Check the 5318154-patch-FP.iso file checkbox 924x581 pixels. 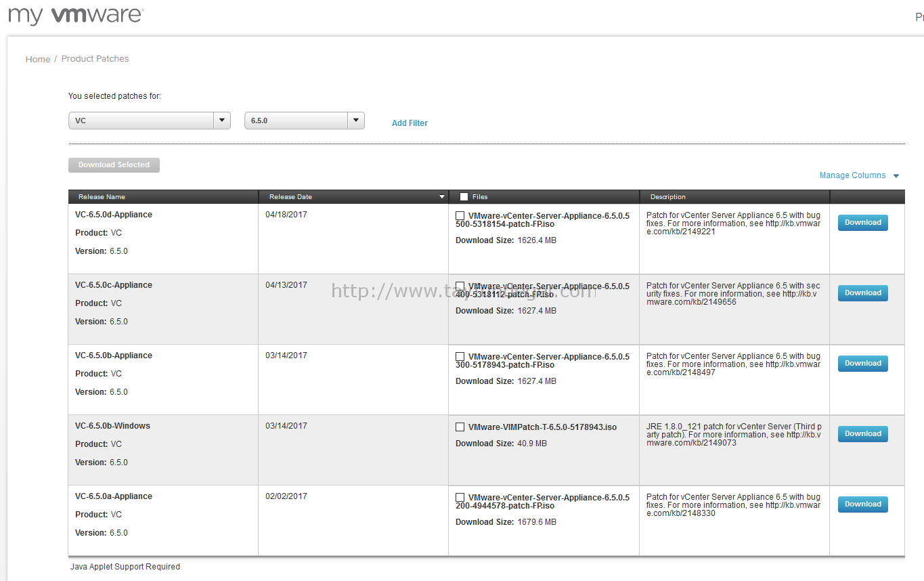[x=460, y=216]
